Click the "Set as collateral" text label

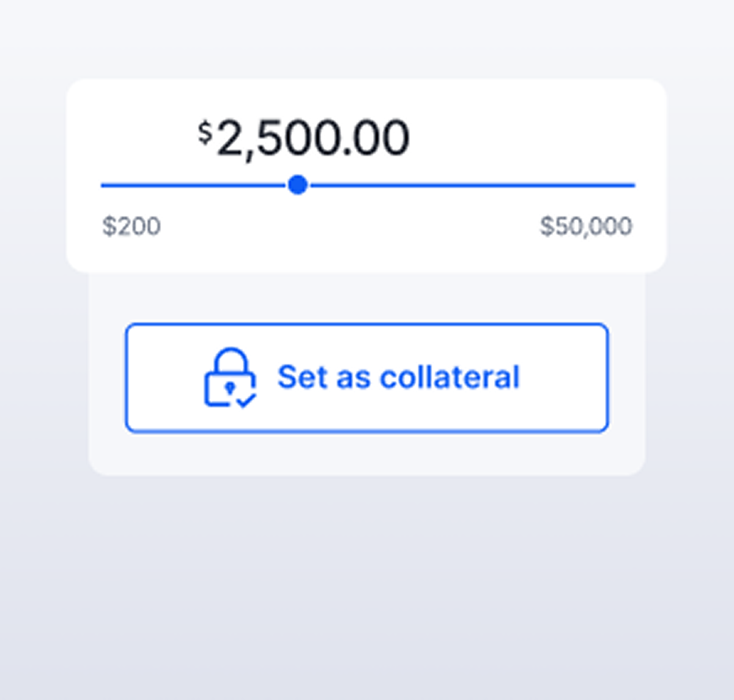point(398,377)
